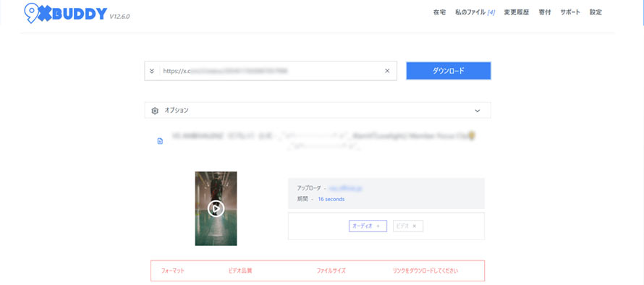Expand the オプション panel chevron
This screenshot has height=285, width=644.
pos(478,111)
